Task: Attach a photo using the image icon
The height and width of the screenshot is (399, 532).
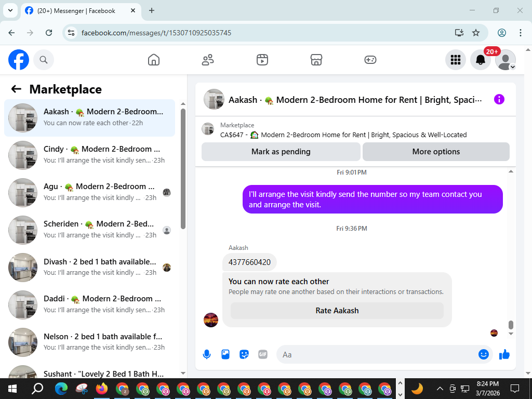Action: pos(225,354)
